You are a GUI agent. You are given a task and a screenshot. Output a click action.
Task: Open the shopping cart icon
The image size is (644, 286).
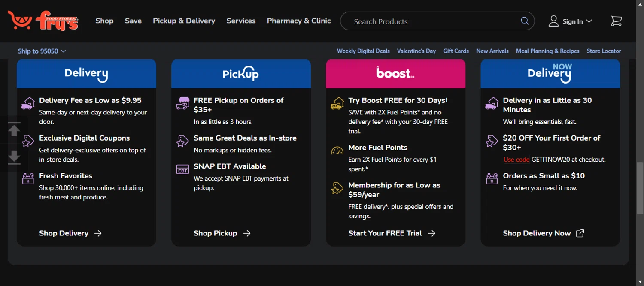pos(616,21)
